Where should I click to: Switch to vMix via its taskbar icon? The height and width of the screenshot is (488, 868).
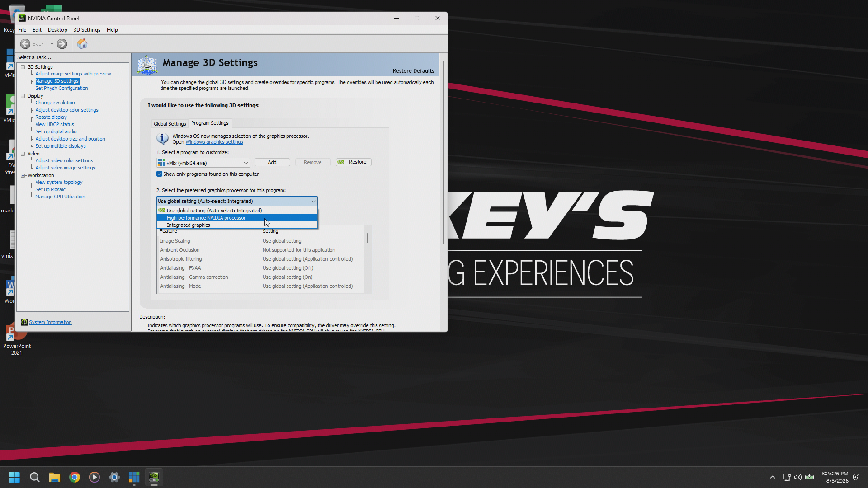134,477
